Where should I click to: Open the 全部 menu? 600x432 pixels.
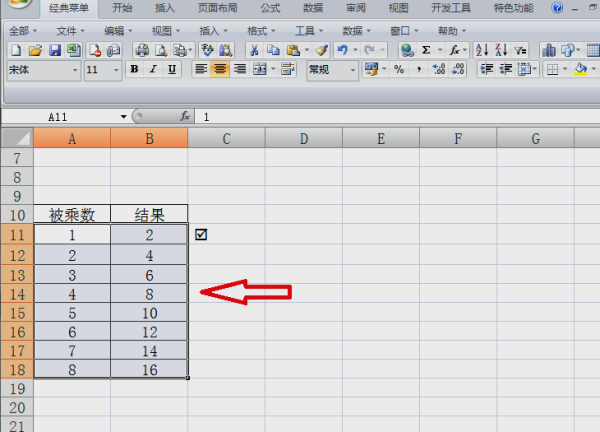click(x=23, y=31)
